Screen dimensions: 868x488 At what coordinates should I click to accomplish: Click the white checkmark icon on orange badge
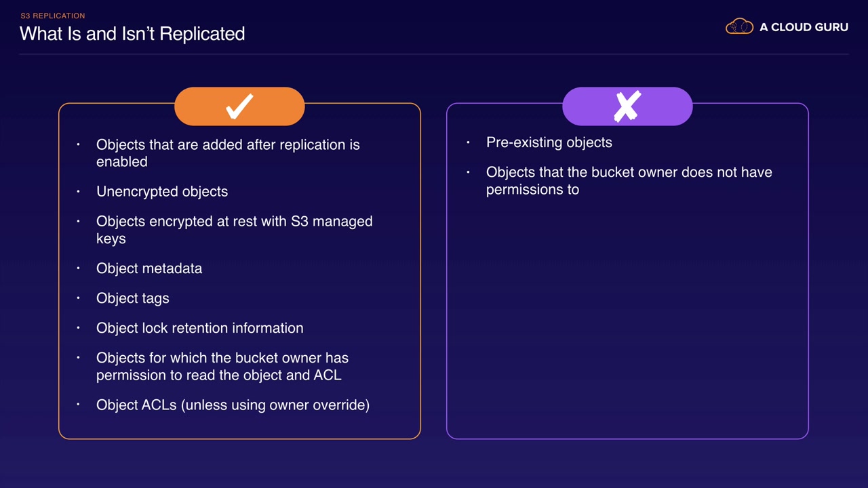(x=239, y=106)
